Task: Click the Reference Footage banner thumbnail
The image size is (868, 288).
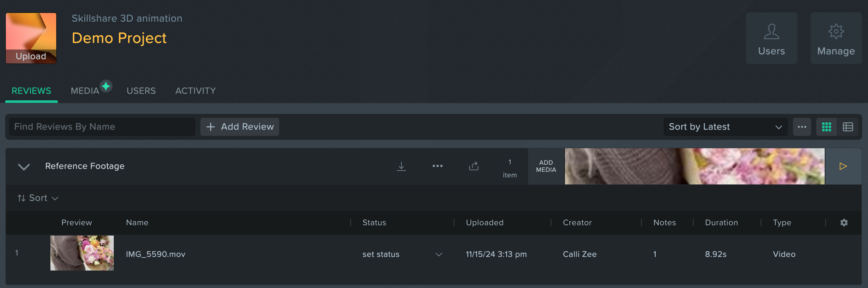Action: click(694, 166)
